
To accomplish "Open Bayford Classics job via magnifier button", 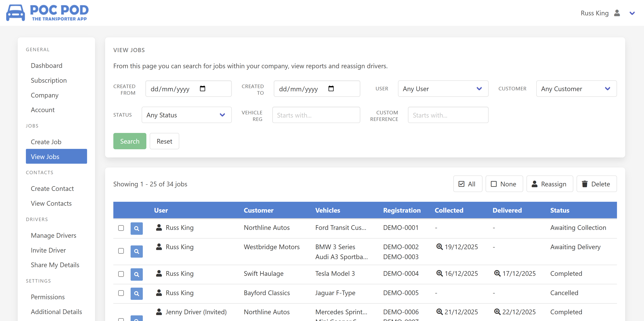I will 136,293.
